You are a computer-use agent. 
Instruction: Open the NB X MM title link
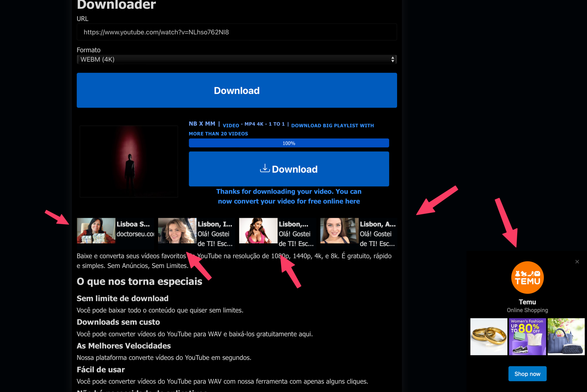point(202,124)
